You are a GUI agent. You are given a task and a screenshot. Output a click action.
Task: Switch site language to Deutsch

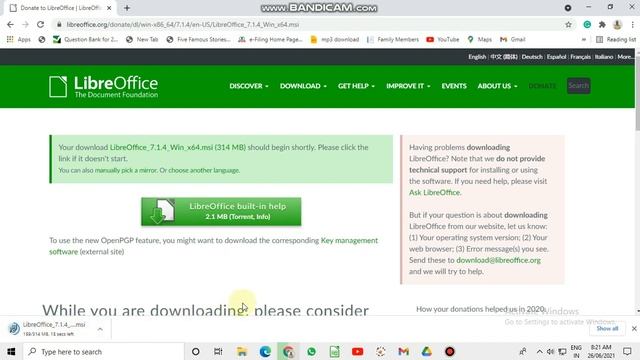tap(532, 57)
